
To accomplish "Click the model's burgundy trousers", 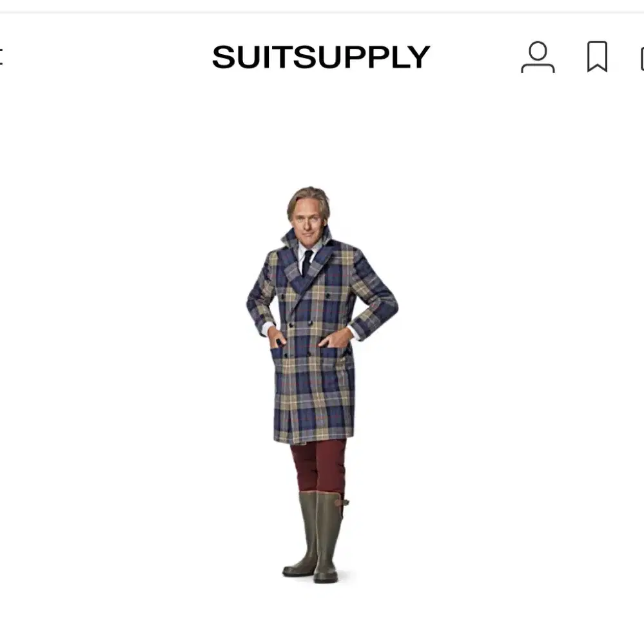I will (318, 465).
